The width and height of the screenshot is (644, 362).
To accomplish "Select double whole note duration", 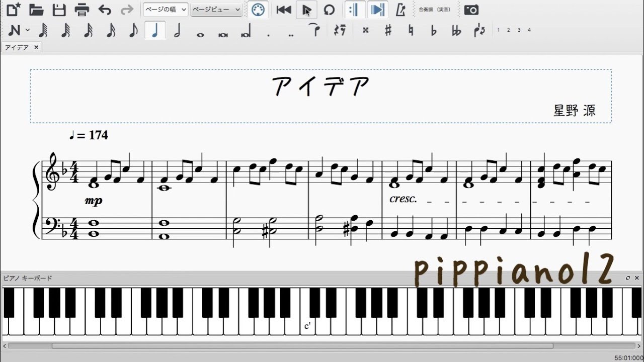I will pos(223,34).
